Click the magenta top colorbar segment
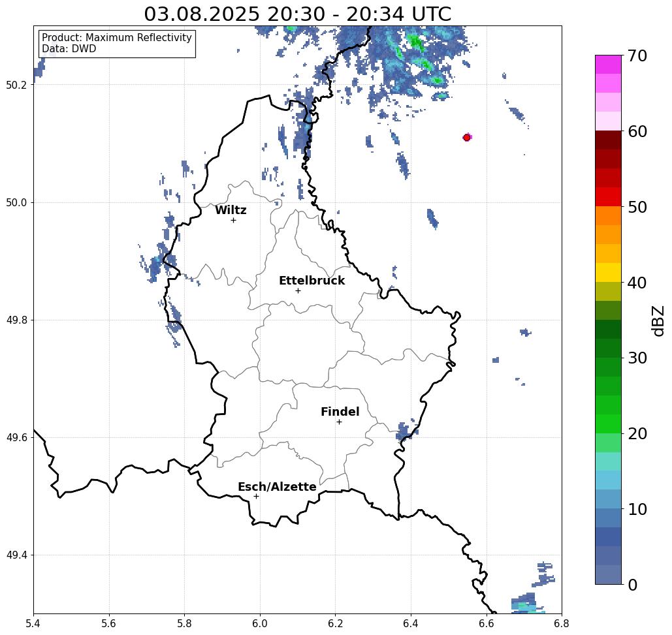 608,65
